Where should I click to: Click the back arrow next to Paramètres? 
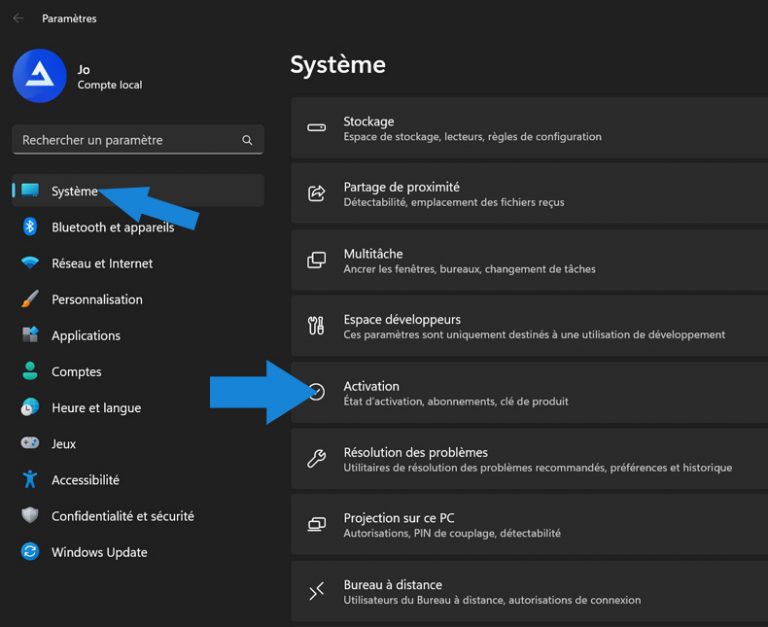(x=18, y=18)
